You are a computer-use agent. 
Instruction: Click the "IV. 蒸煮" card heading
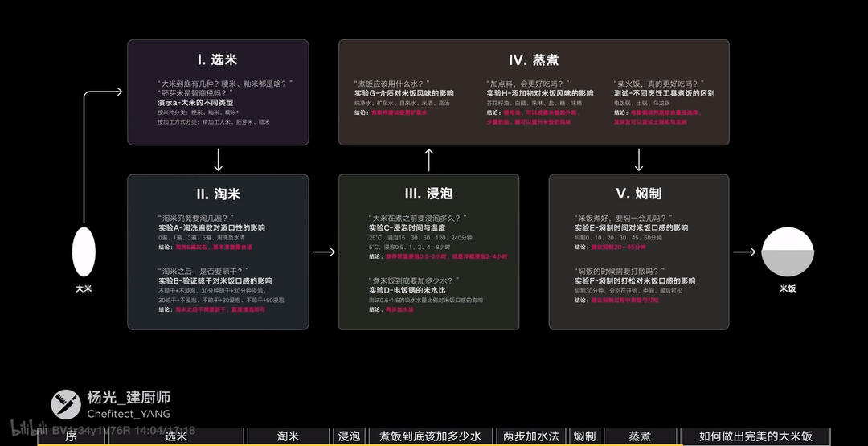coord(534,59)
